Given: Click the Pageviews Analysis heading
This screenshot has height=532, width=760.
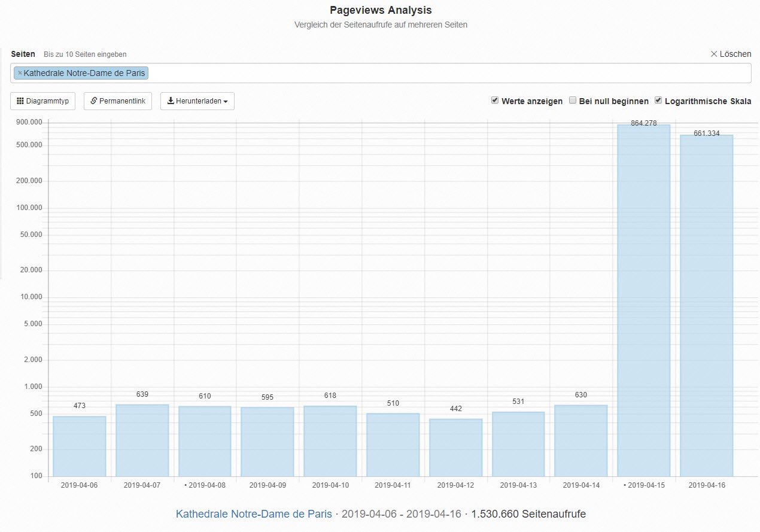Looking at the screenshot, I should tap(381, 10).
